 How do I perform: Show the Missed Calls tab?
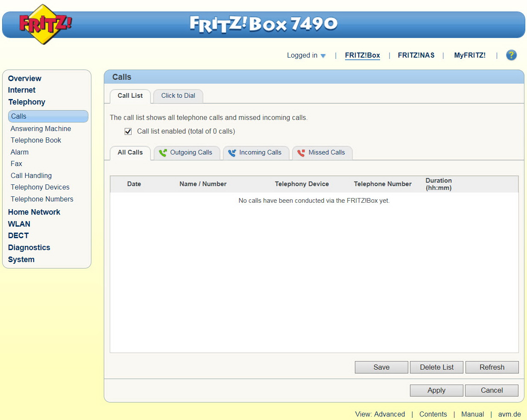(322, 153)
